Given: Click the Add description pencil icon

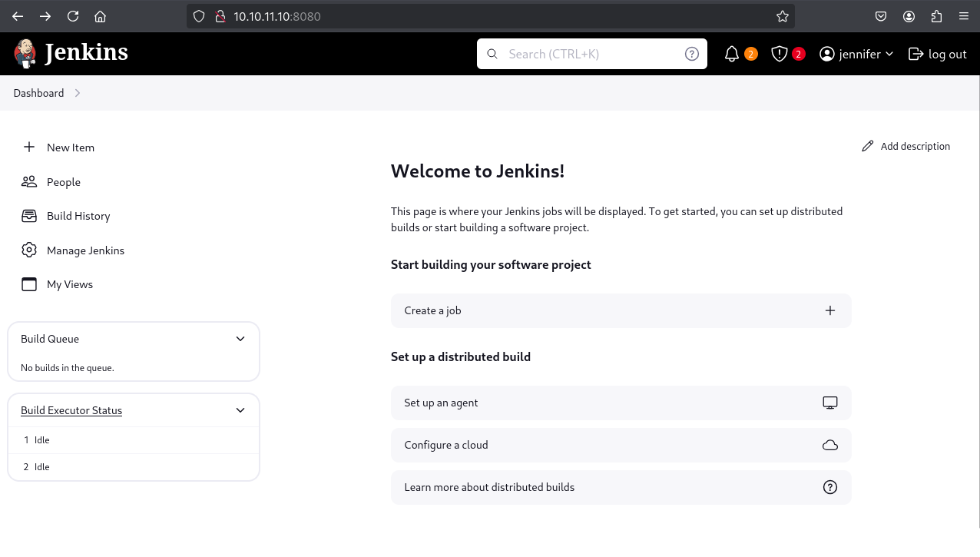Looking at the screenshot, I should tap(868, 146).
